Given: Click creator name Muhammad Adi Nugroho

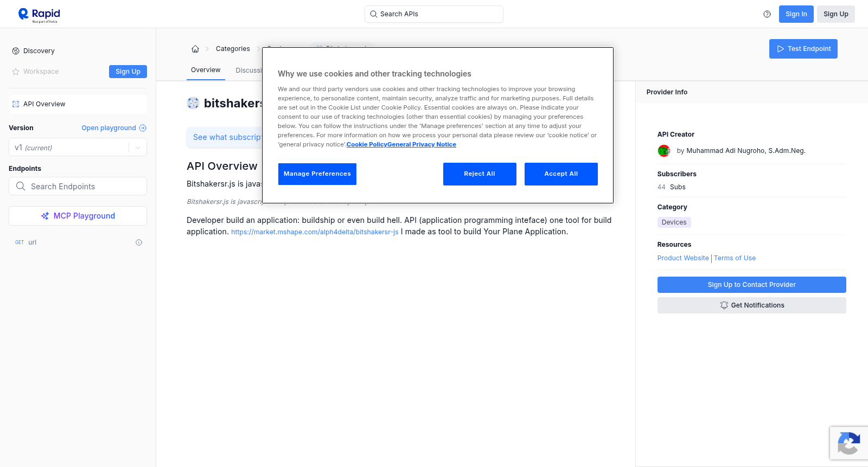Looking at the screenshot, I should pos(746,151).
